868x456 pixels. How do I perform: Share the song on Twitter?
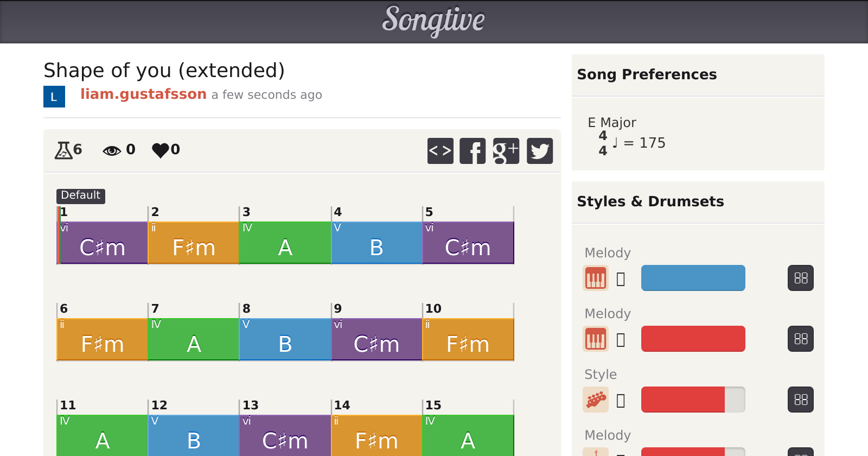pyautogui.click(x=540, y=151)
